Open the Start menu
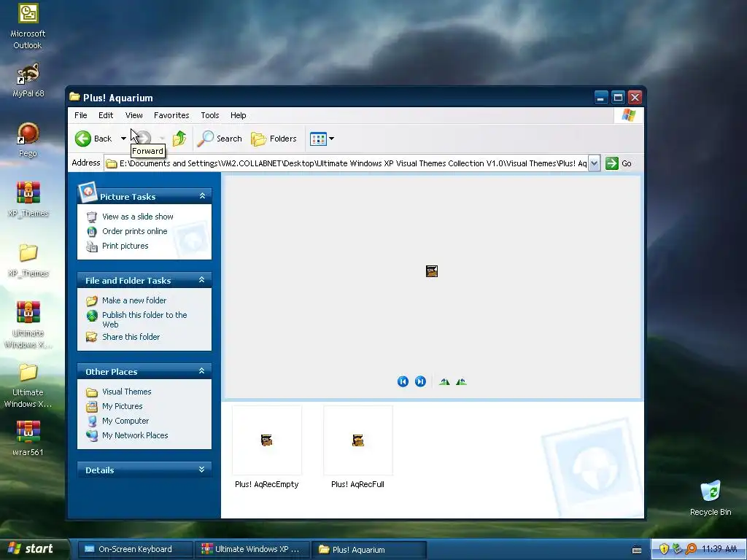 (x=34, y=548)
